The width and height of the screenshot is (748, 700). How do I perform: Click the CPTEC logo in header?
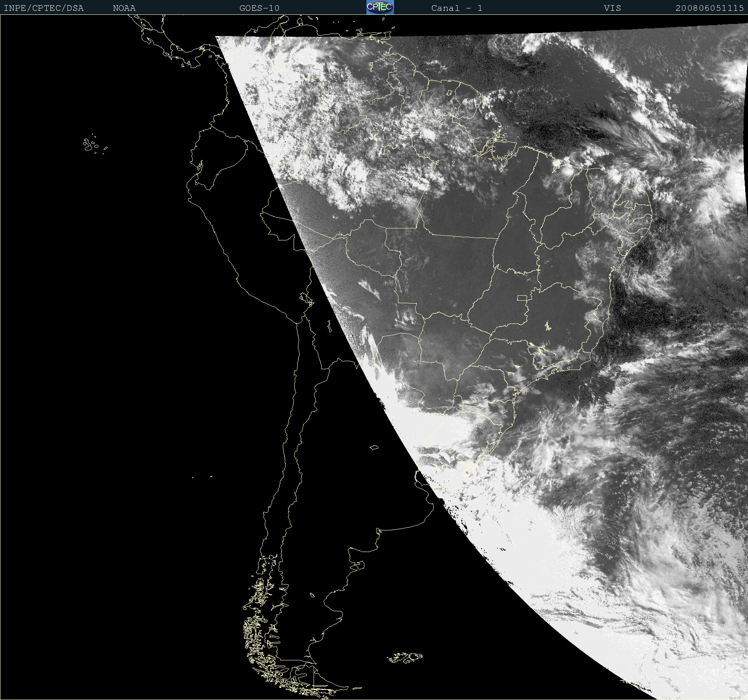click(x=380, y=7)
